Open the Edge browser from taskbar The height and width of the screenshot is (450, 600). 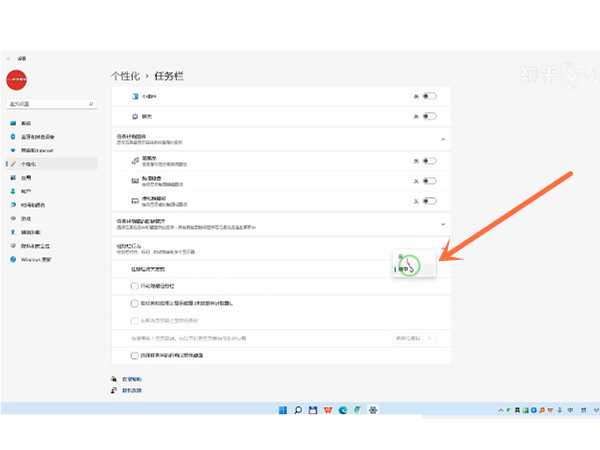(x=342, y=410)
